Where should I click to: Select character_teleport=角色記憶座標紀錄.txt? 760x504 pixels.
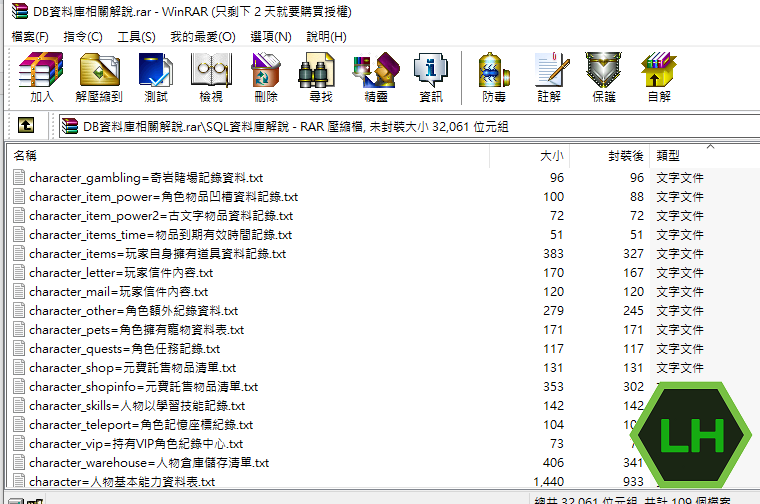pos(141,425)
